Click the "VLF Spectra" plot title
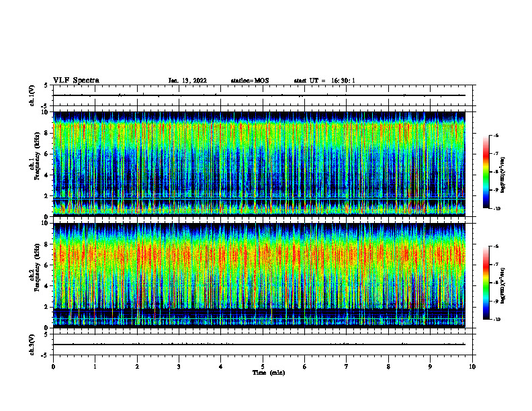Screen dimensions: 532x411 76,81
